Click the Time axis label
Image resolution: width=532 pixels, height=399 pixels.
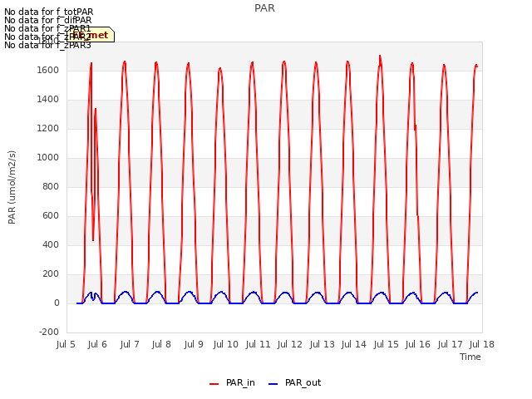470,357
